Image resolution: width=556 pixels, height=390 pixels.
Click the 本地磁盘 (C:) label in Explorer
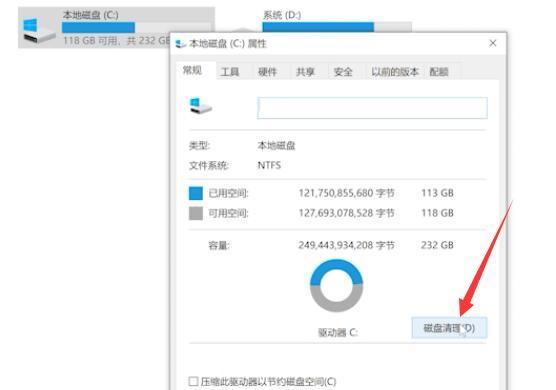point(90,15)
